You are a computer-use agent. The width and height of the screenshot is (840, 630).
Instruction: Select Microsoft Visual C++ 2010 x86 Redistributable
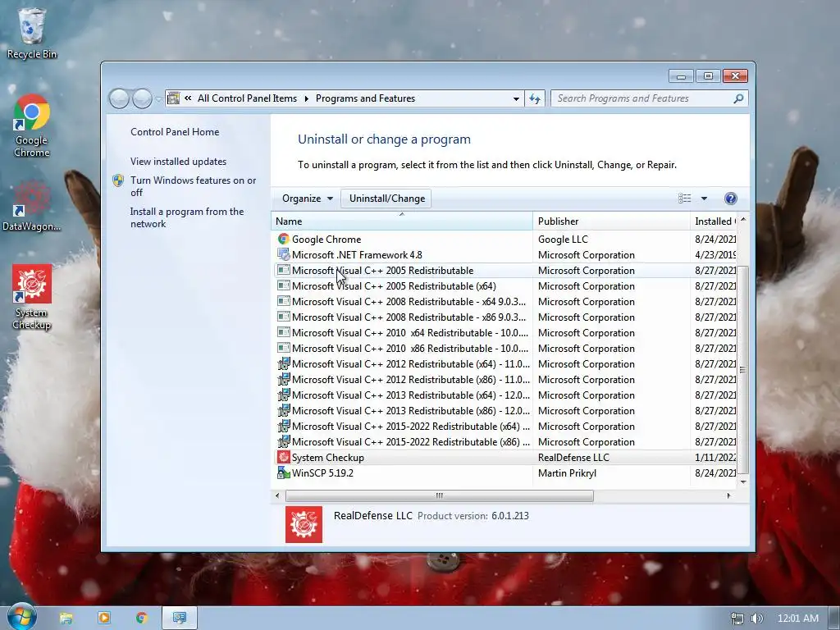coord(505,348)
